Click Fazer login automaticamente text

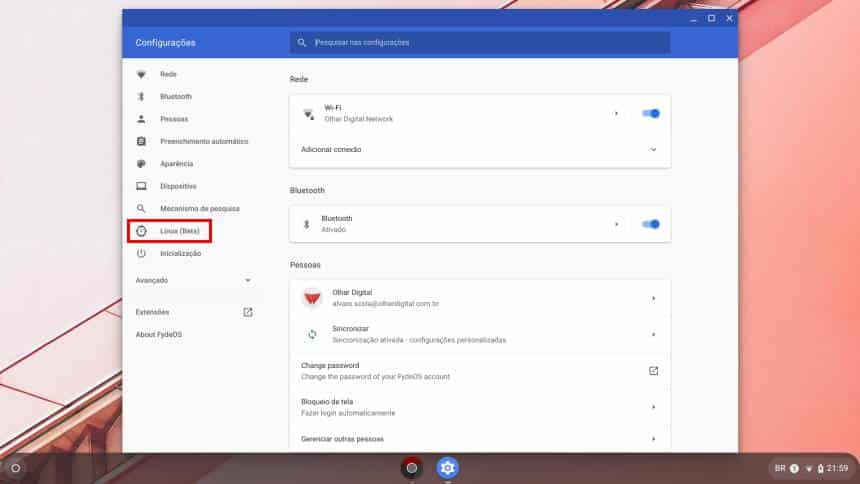point(348,413)
